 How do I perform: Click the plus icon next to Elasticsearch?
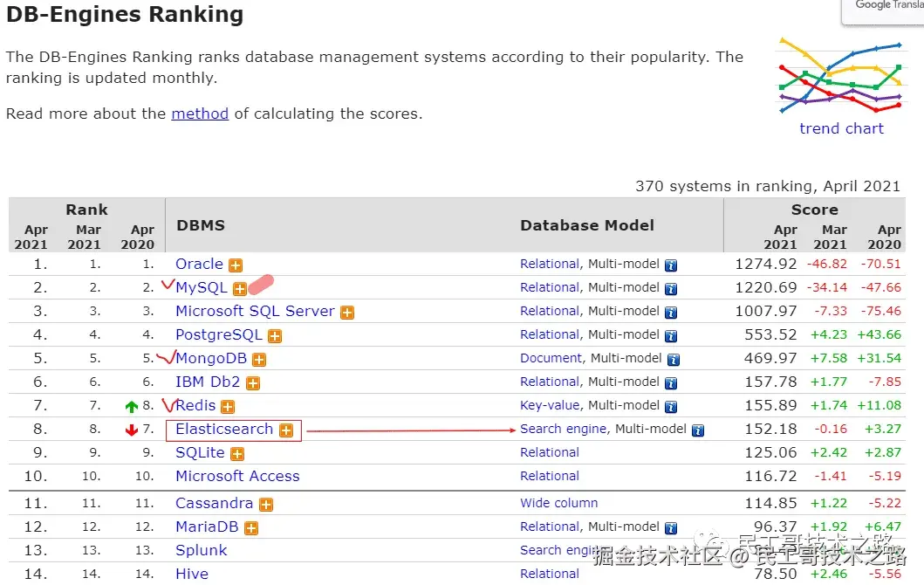coord(286,430)
